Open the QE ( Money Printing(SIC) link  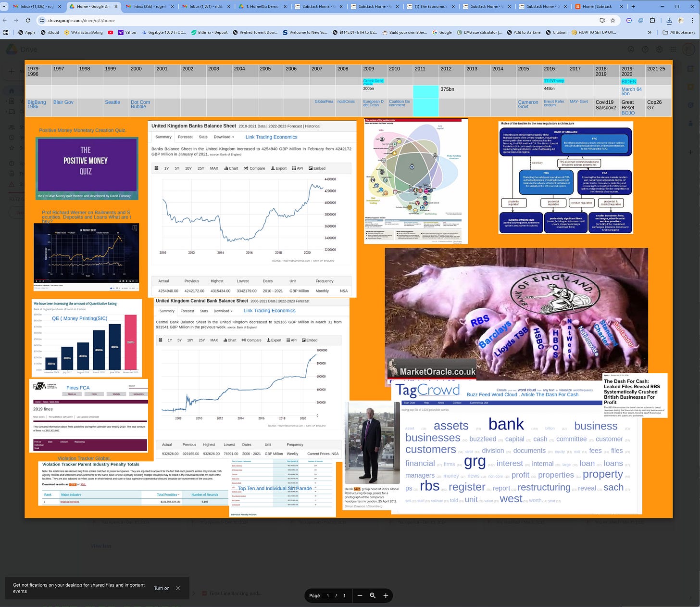(x=79, y=318)
